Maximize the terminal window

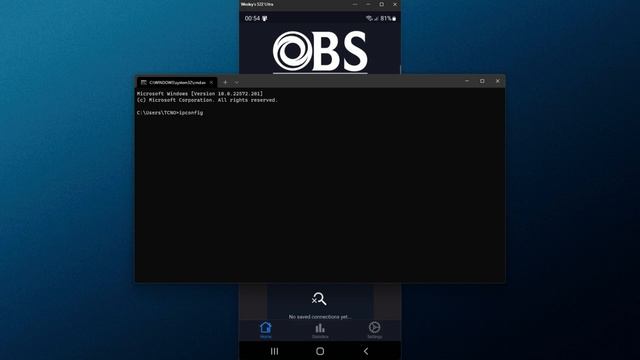click(x=482, y=81)
